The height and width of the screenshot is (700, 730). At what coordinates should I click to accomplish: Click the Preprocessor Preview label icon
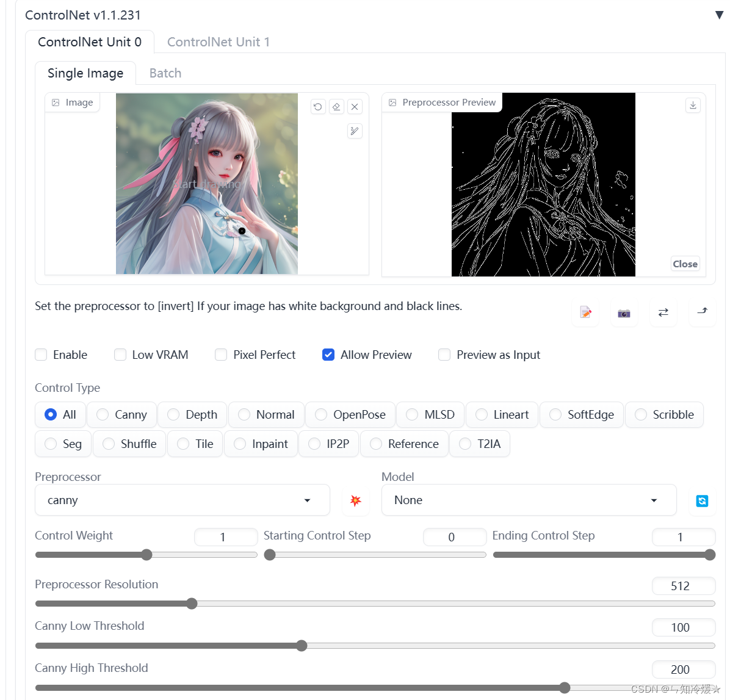click(x=392, y=103)
